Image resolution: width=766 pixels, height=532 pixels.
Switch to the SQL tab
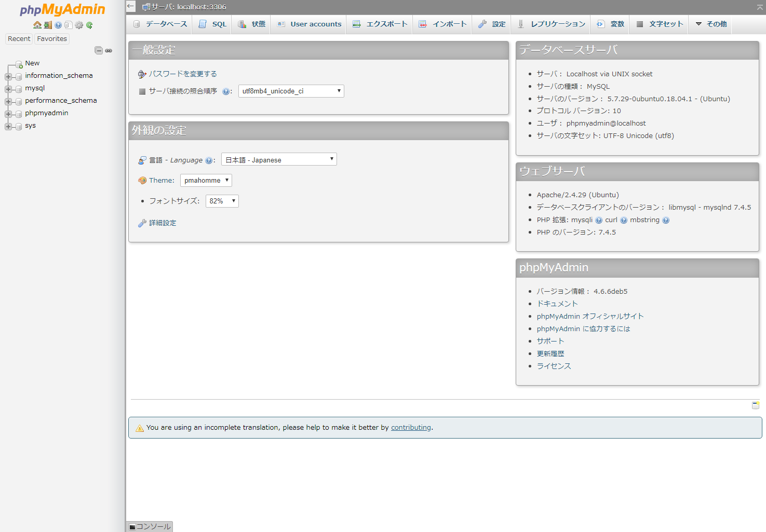pyautogui.click(x=212, y=24)
